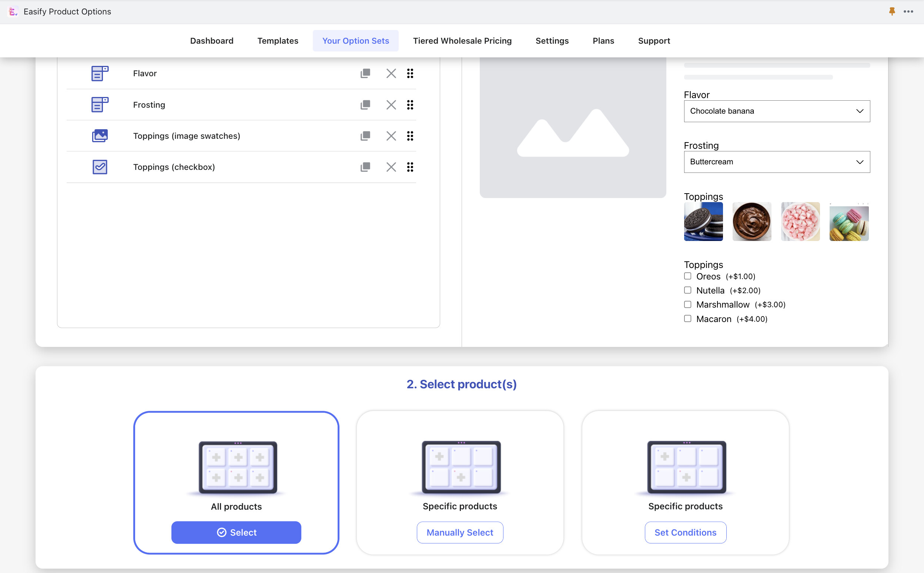Go to Tiered Wholesale Pricing tab
924x573 pixels.
pos(462,41)
